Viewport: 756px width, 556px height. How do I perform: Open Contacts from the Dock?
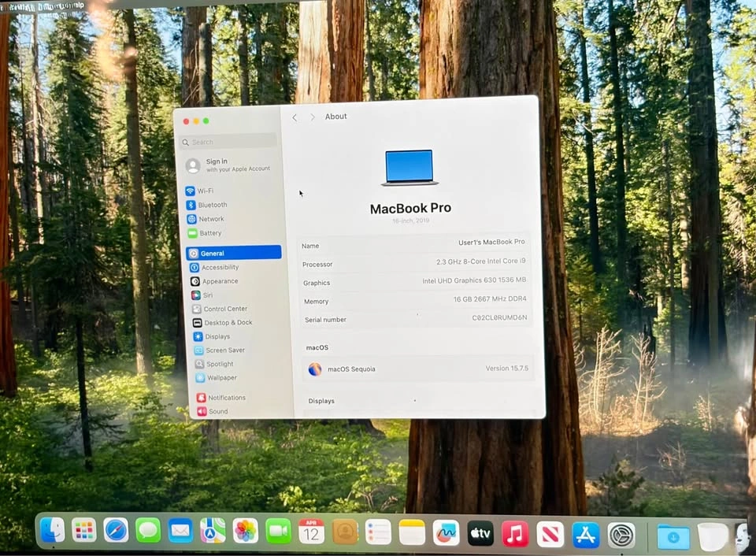tap(345, 532)
